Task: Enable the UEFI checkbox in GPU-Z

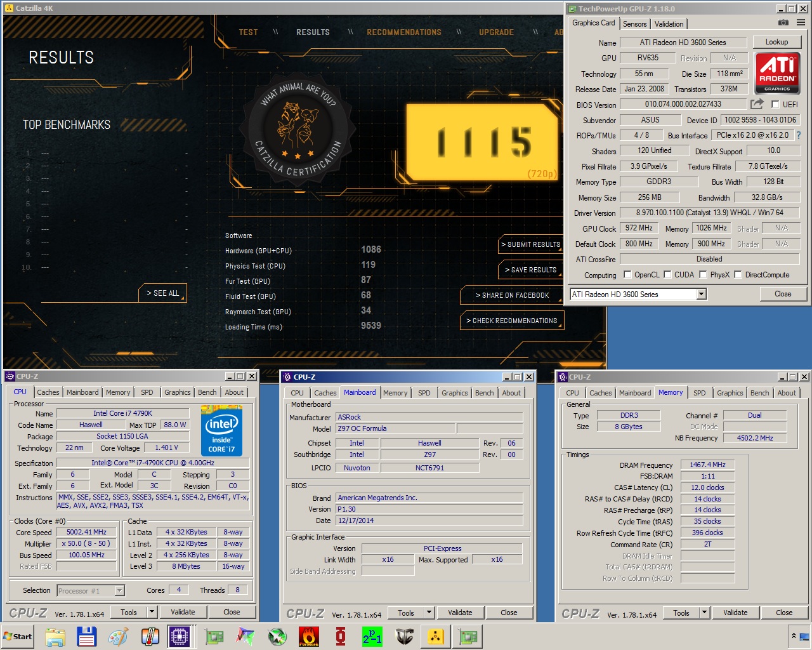Action: (x=775, y=104)
